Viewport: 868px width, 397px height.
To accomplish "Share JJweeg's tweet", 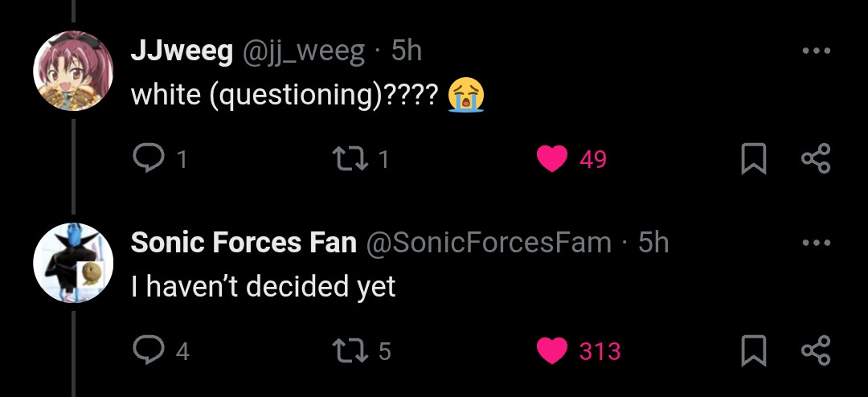I will pos(816,159).
